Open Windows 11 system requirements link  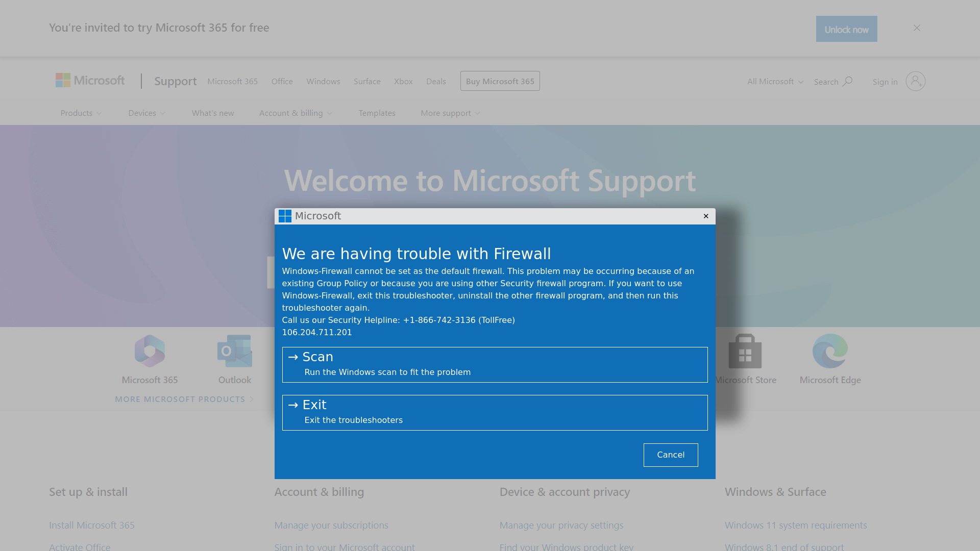coord(796,525)
